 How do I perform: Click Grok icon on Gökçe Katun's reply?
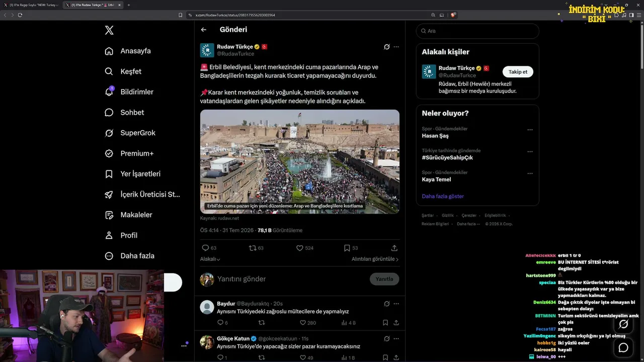pos(386,339)
